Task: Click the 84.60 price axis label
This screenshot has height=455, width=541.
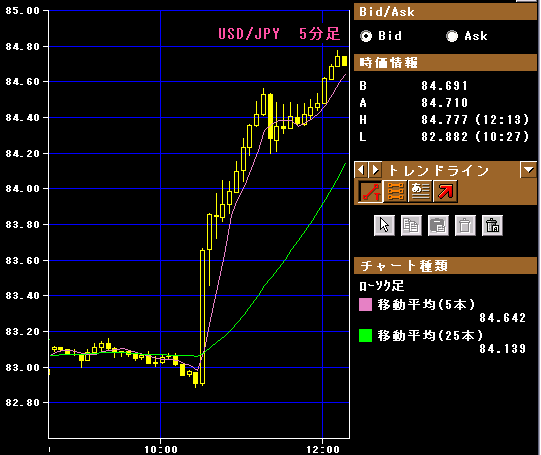Action: [23, 82]
